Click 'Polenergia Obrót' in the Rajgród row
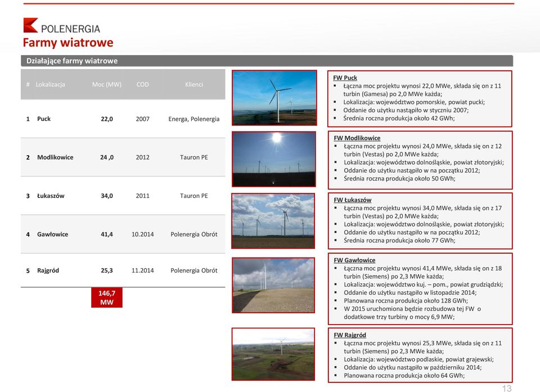Viewport: 540px width, 392px height. (x=194, y=271)
